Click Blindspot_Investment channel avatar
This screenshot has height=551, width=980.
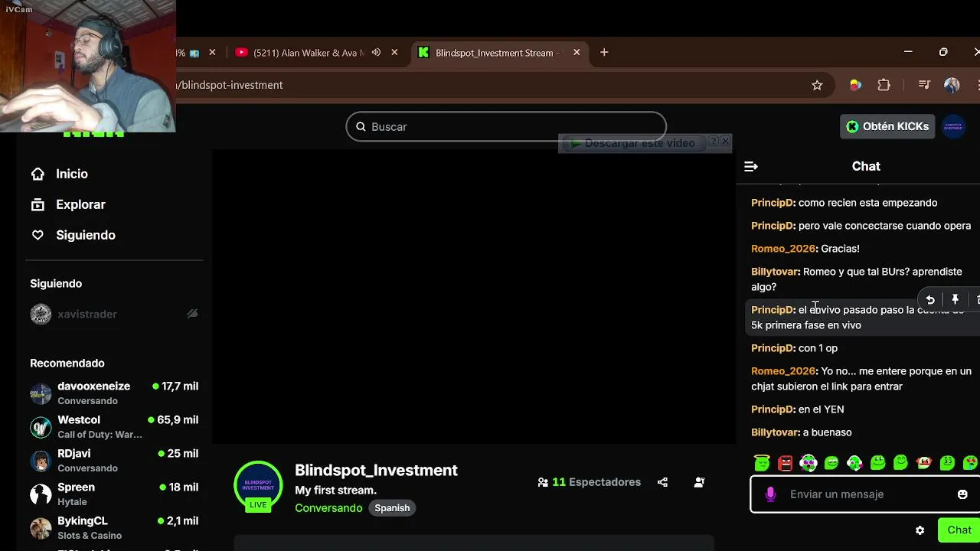[258, 486]
